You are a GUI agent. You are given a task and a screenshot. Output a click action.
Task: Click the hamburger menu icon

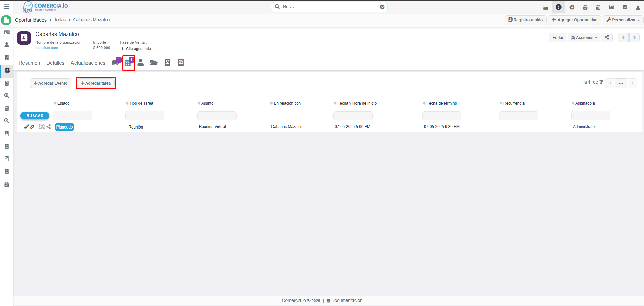(6, 7)
